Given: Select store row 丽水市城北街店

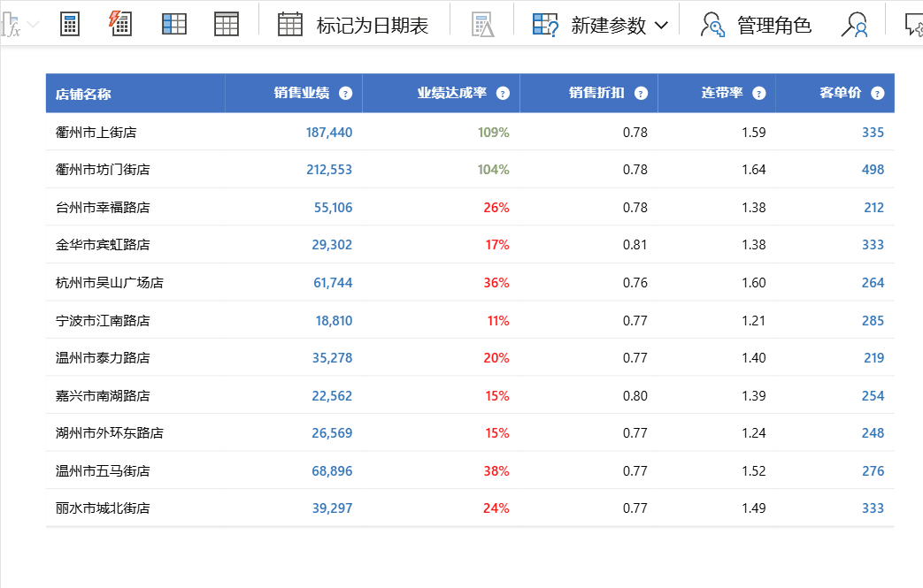Looking at the screenshot, I should (470, 508).
